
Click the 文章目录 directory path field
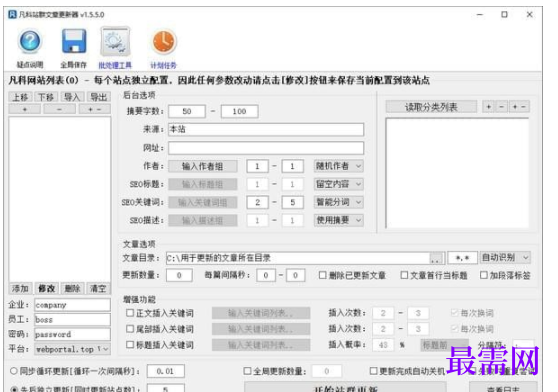coord(298,258)
